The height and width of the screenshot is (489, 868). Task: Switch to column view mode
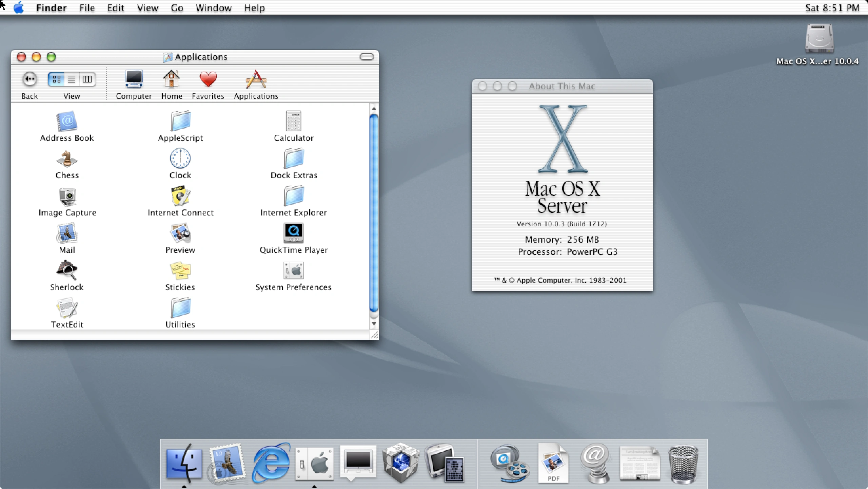coord(87,79)
